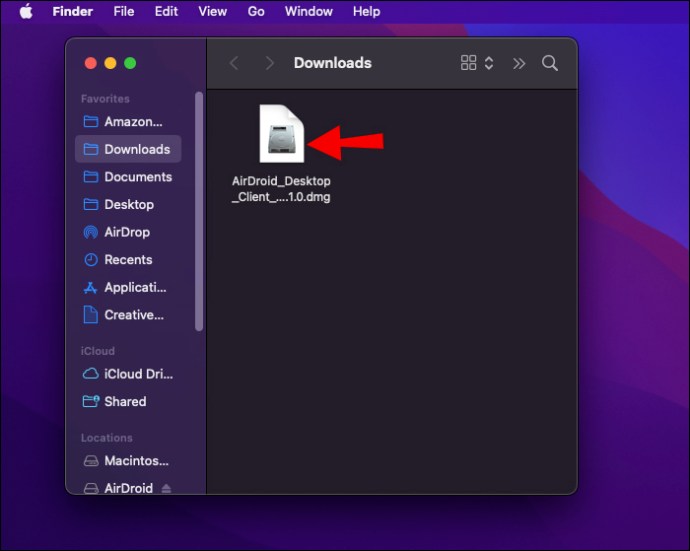Click the iCloud Drive cloud icon
This screenshot has width=690, height=551.
[x=91, y=374]
